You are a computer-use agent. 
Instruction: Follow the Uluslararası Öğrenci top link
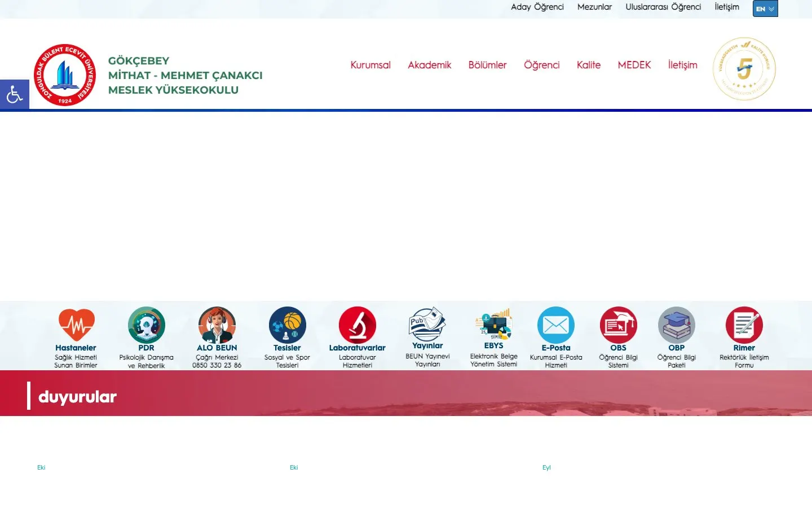click(x=663, y=7)
